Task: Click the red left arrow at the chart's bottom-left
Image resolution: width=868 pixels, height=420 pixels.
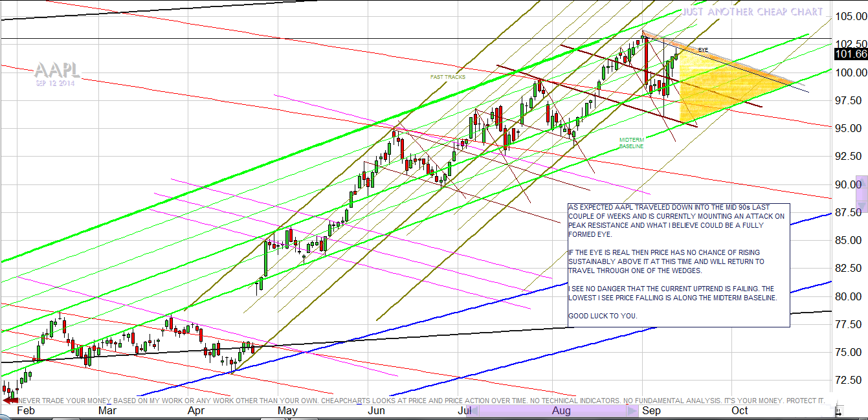Action: click(10, 401)
